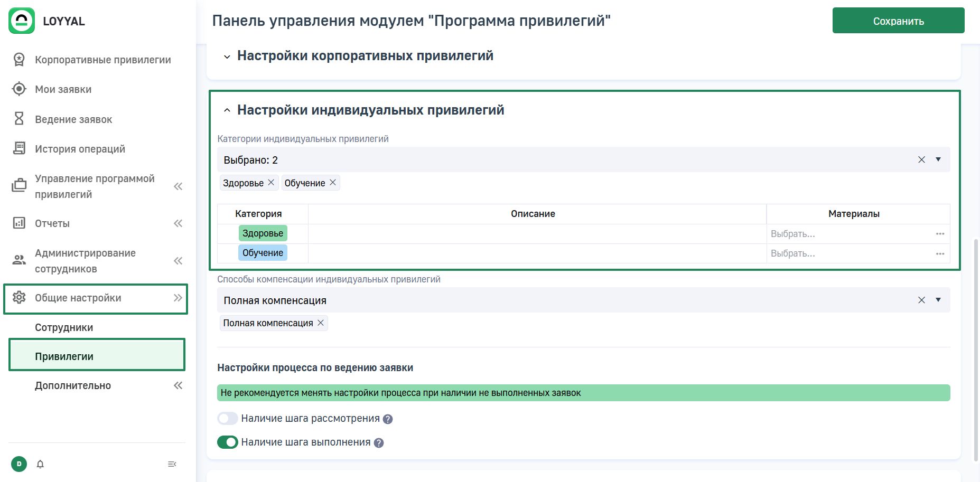Enable the Наличие шага рассмотрения toggle
The height and width of the screenshot is (482, 980).
(228, 419)
